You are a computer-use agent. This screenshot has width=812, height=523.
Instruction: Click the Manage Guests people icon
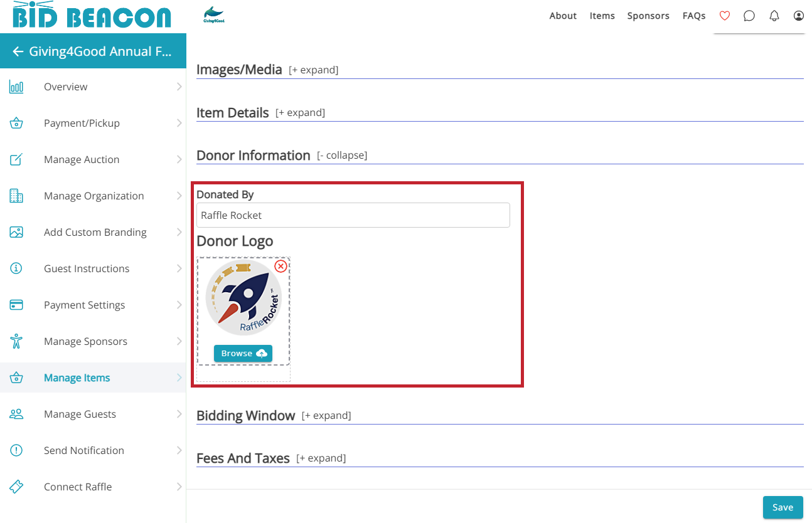(16, 415)
